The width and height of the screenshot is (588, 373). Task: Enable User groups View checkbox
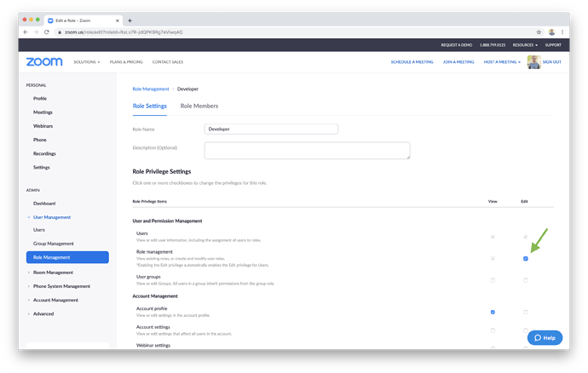point(493,280)
